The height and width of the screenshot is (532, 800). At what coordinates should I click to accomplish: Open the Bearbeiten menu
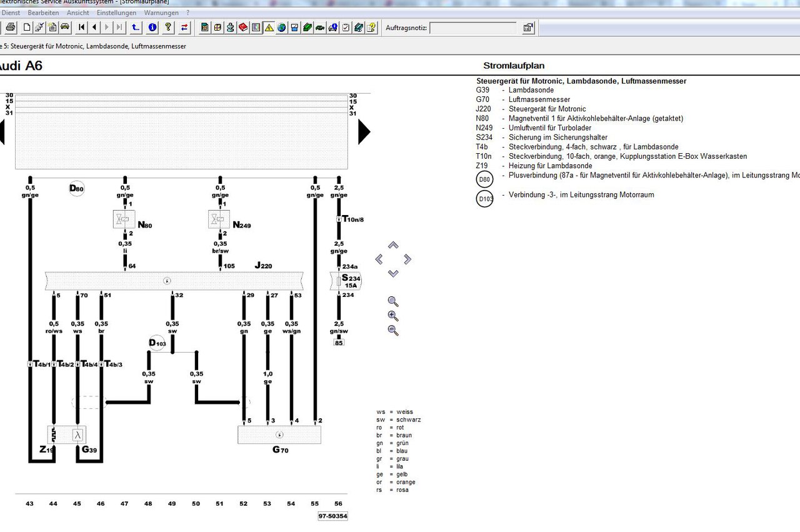(43, 13)
